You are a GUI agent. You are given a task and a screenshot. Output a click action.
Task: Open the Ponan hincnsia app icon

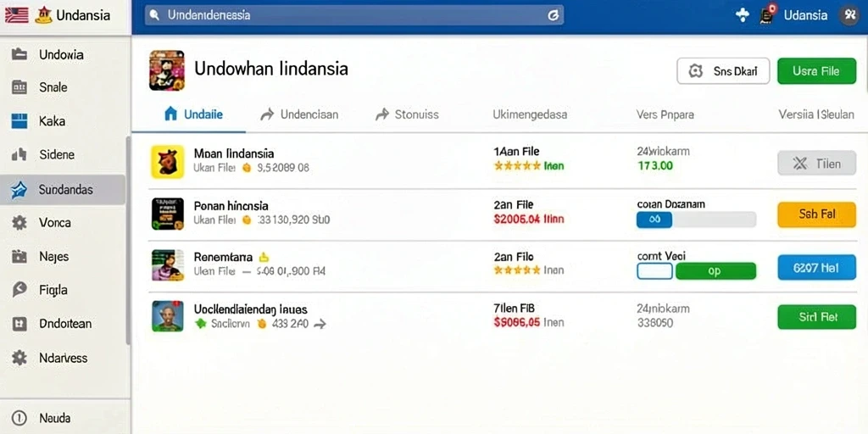click(167, 214)
